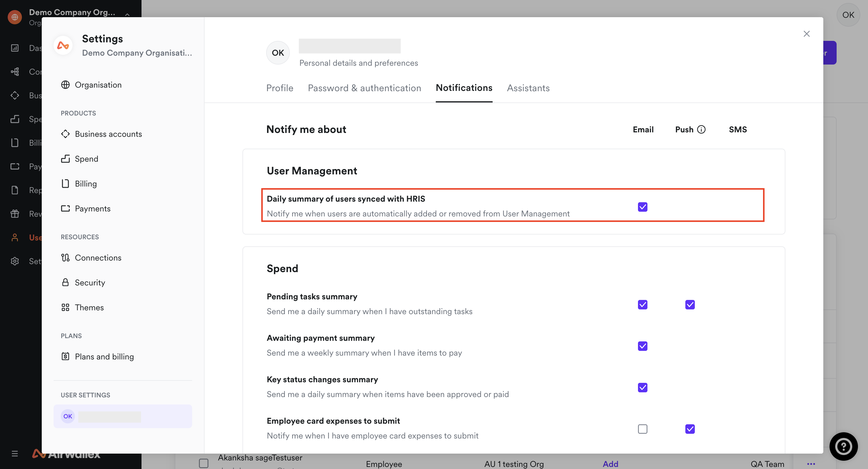Image resolution: width=868 pixels, height=469 pixels.
Task: Open Payments settings
Action: coord(123,208)
